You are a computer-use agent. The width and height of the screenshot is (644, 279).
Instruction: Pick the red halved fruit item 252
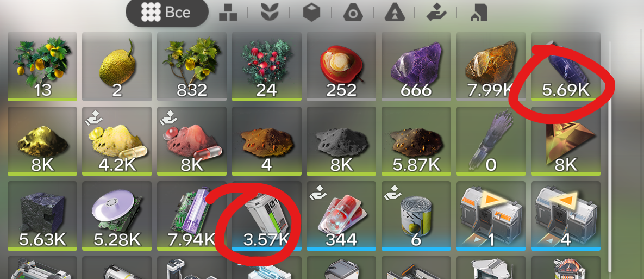341,66
